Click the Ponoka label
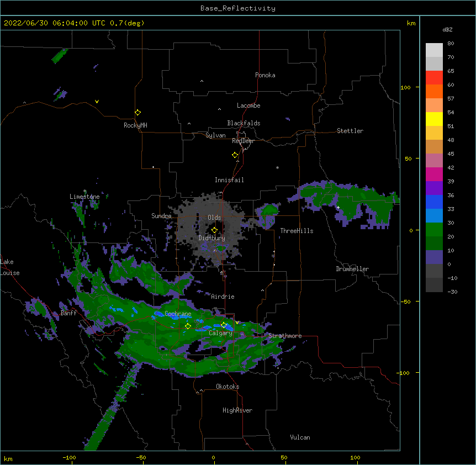 coord(265,75)
